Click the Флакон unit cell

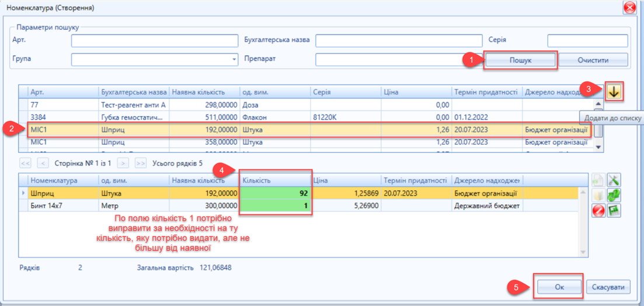(x=275, y=117)
